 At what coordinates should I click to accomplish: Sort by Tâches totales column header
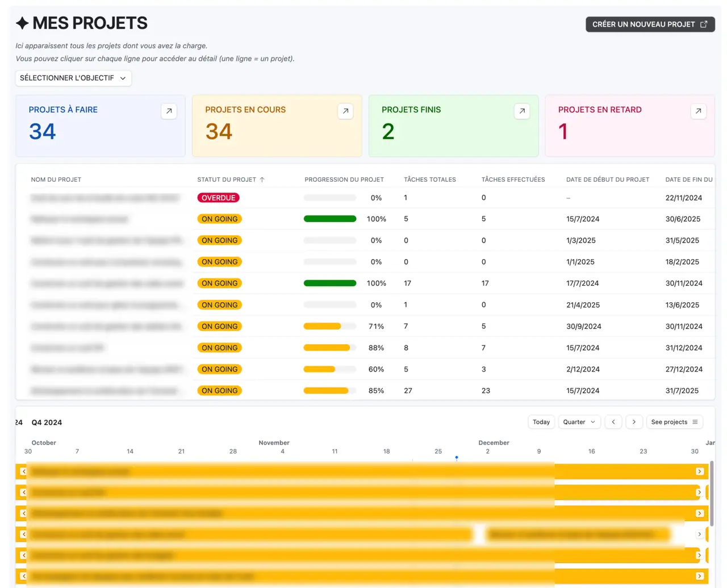[430, 180]
